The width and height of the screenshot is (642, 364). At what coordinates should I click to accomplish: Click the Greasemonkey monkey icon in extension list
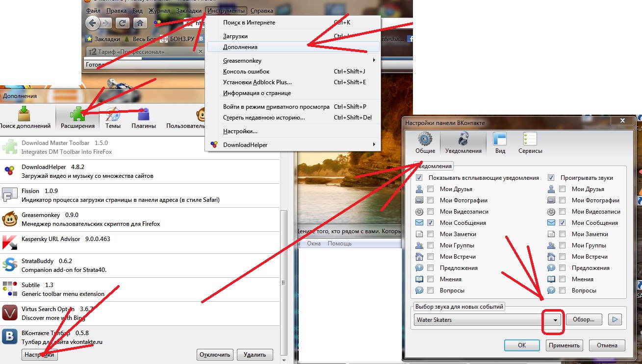[10, 219]
